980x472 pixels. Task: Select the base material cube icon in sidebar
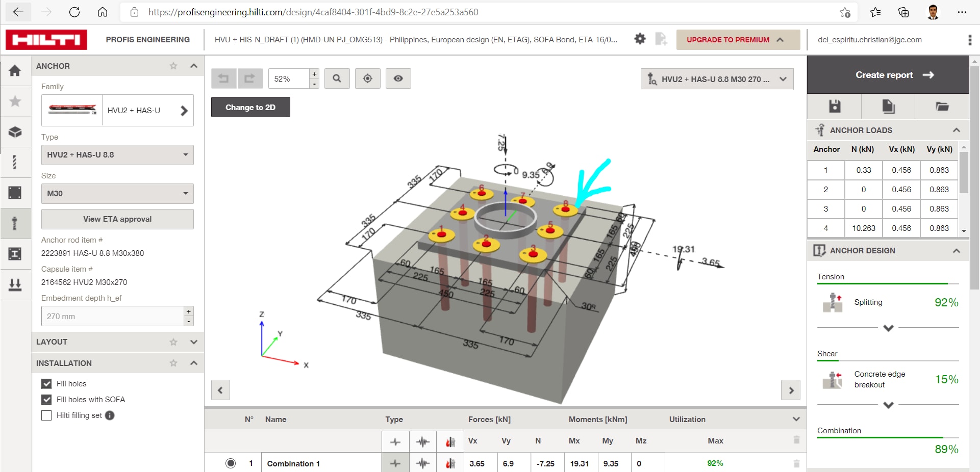coord(16,132)
